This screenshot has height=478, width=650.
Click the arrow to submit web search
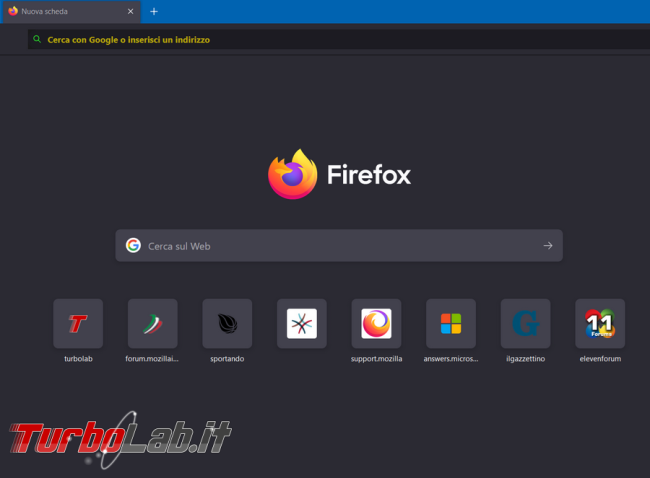click(548, 245)
